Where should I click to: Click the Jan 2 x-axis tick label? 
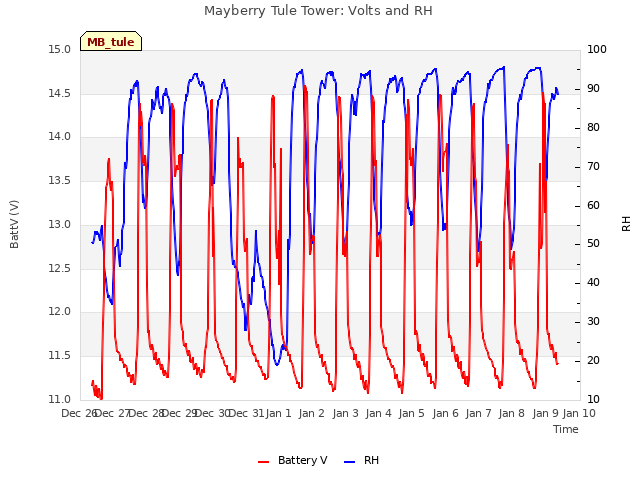pos(311,413)
